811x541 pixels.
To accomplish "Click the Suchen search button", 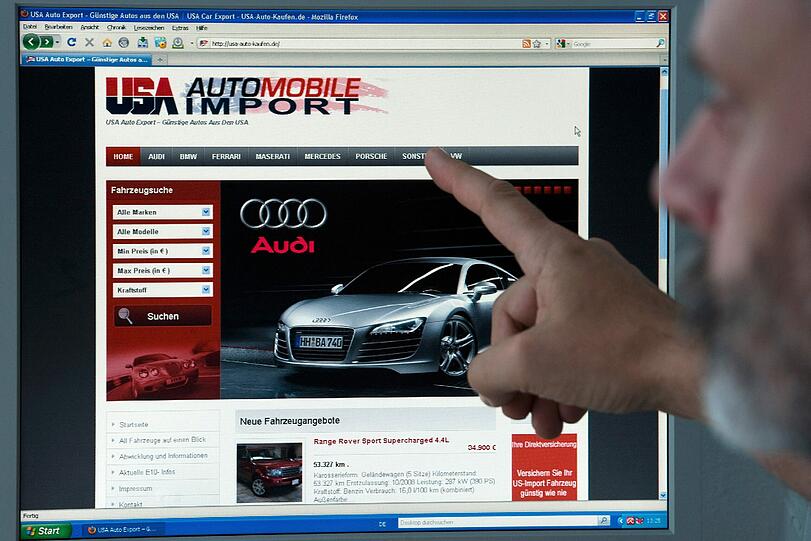I will (x=163, y=316).
